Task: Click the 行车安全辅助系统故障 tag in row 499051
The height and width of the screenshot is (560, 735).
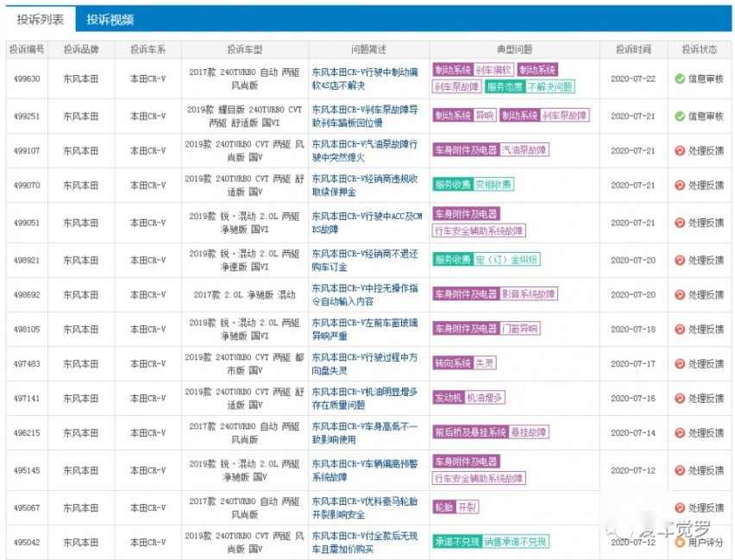Action: [x=479, y=230]
